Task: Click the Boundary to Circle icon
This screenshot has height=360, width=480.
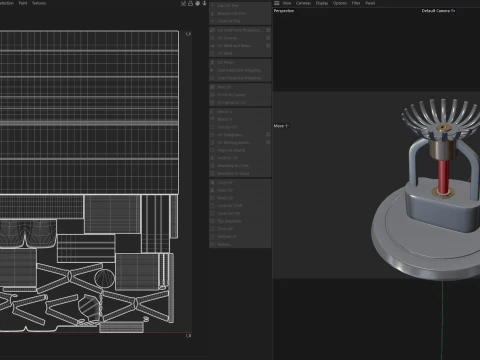Action: (212, 166)
